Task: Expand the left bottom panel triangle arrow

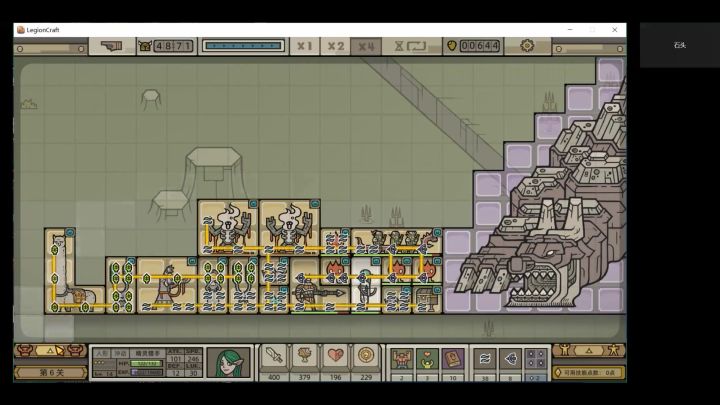Action: pyautogui.click(x=51, y=351)
